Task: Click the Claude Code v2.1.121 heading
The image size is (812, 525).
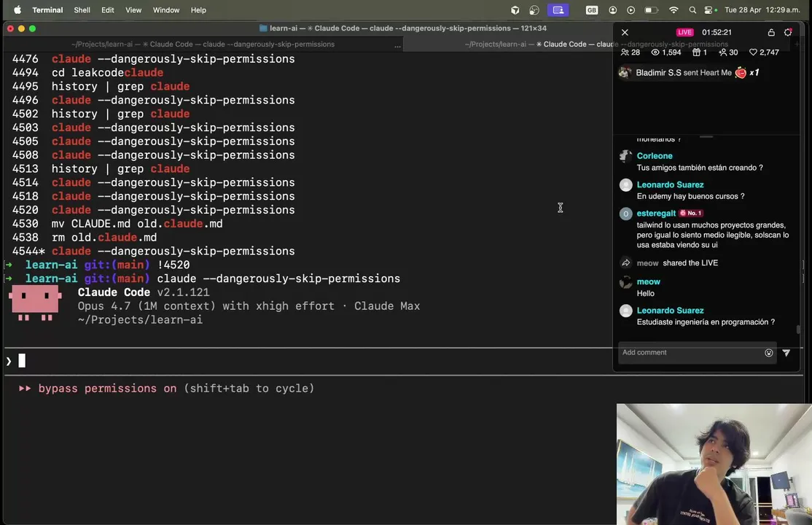Action: pos(144,292)
